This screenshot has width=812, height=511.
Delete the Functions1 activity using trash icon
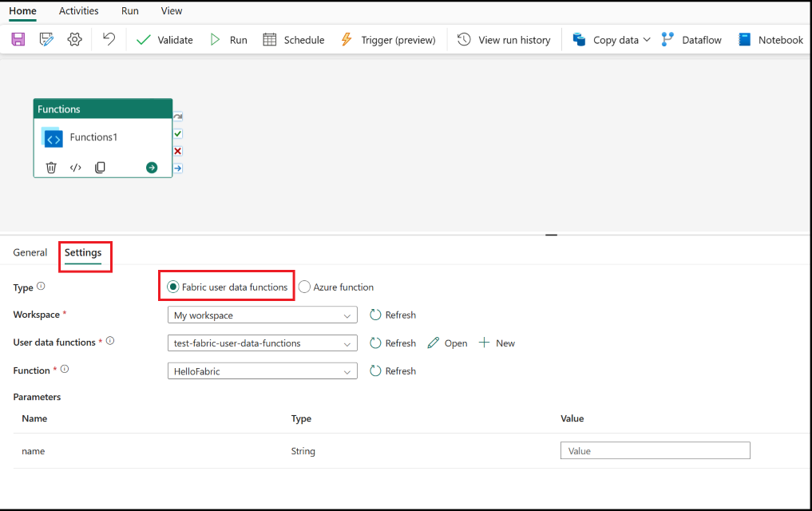pyautogui.click(x=51, y=167)
